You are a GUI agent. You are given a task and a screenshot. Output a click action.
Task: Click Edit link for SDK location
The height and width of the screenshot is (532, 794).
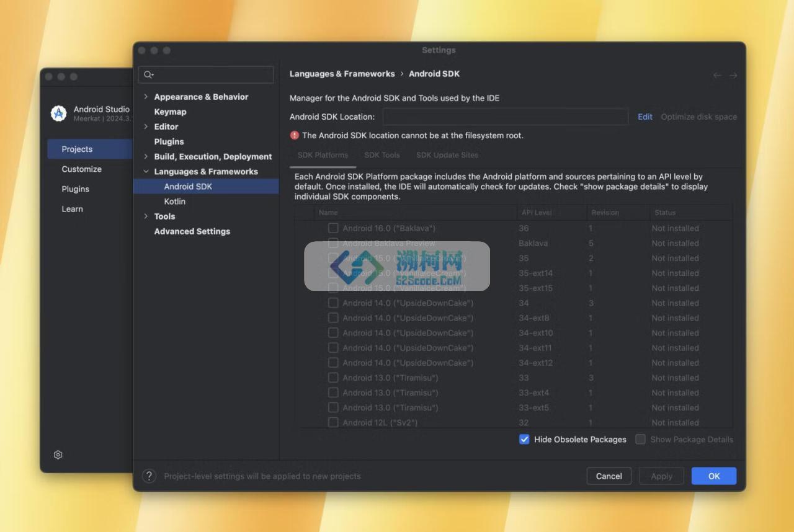point(645,117)
